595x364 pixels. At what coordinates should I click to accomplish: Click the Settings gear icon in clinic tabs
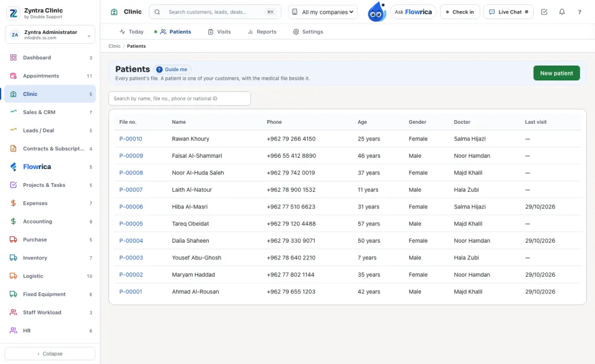pos(296,32)
